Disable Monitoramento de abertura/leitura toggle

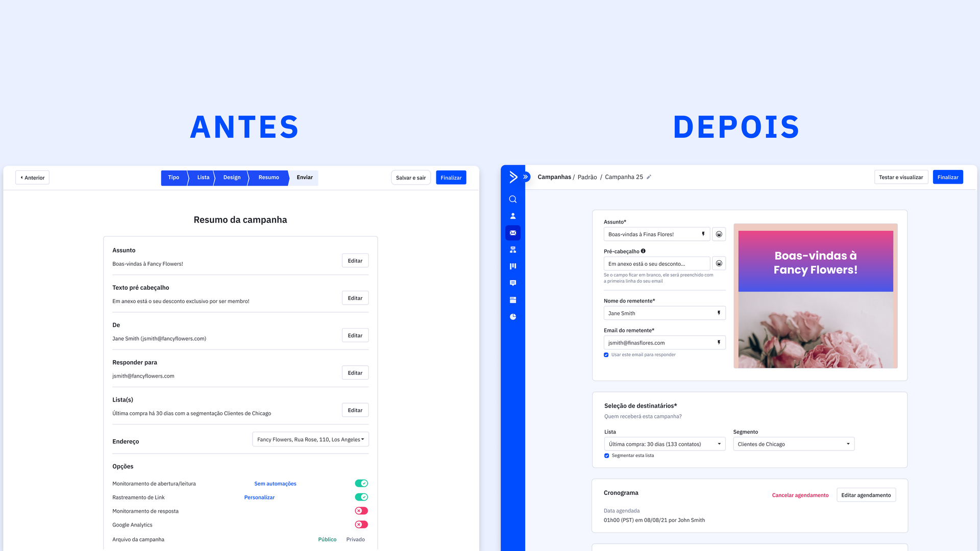pos(361,484)
